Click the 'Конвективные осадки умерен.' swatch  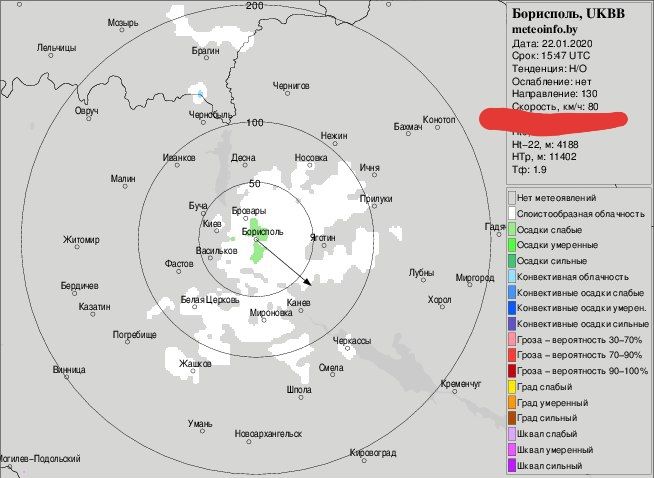(512, 308)
